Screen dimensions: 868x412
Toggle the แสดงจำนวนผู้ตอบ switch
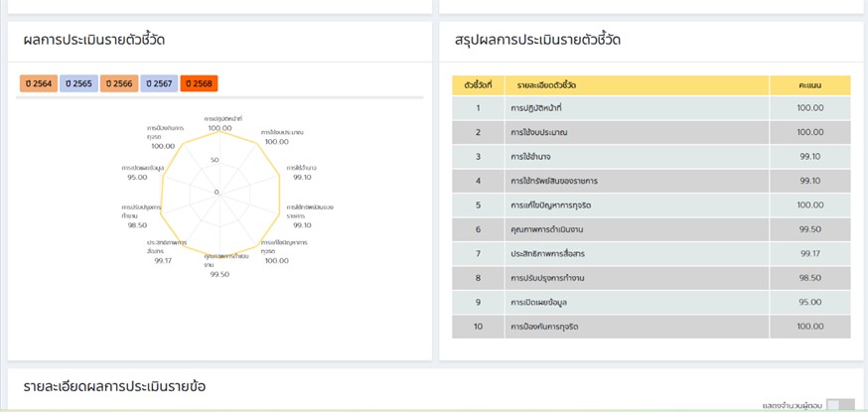coord(840,406)
